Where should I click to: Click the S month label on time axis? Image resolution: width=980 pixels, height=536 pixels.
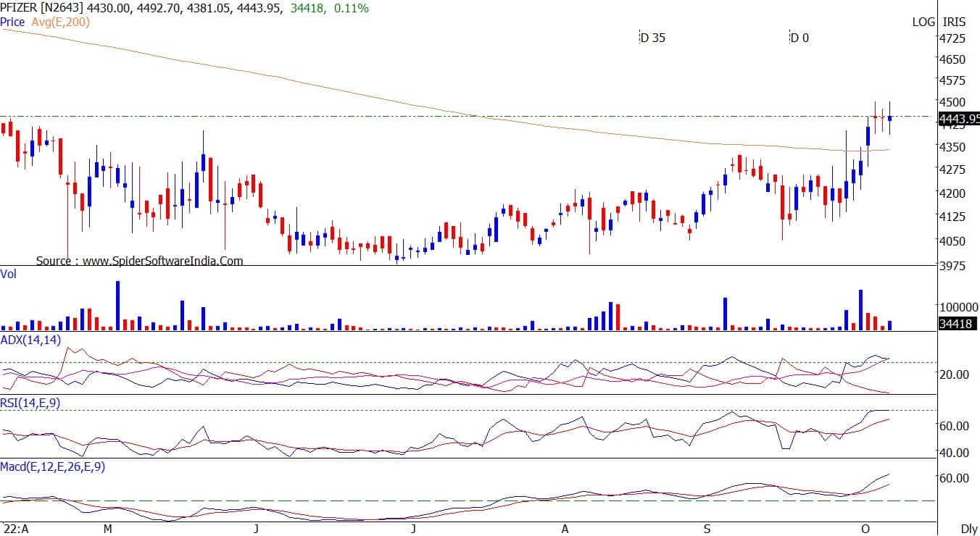pyautogui.click(x=707, y=529)
